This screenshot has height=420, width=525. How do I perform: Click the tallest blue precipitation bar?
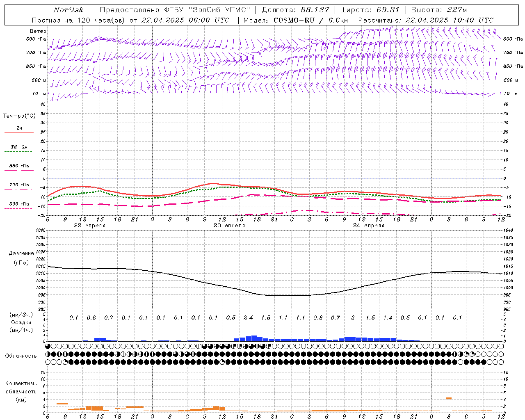pos(254,338)
